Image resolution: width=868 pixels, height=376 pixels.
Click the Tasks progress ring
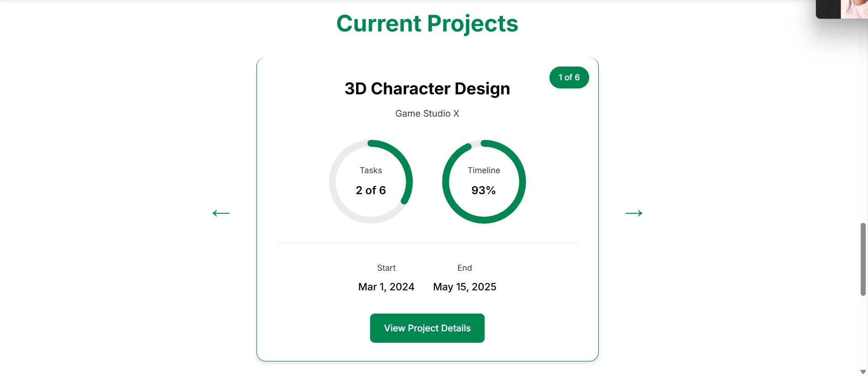point(371,182)
